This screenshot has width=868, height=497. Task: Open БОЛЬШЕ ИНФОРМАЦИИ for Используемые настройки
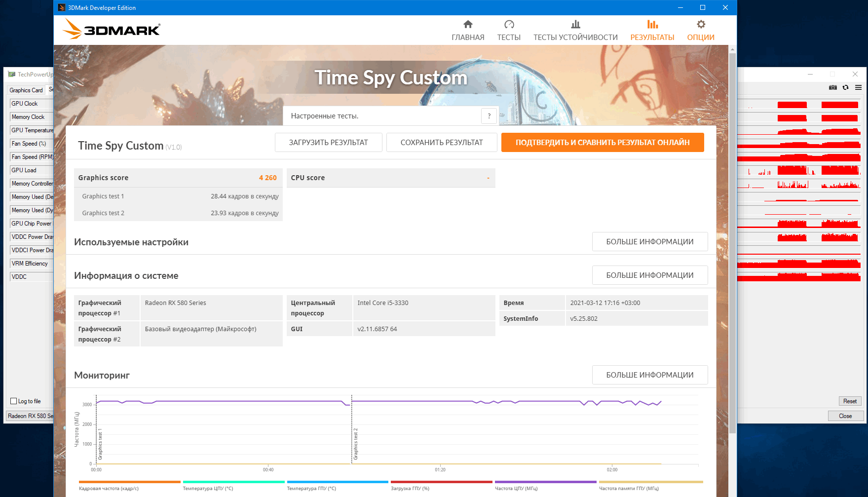tap(650, 242)
